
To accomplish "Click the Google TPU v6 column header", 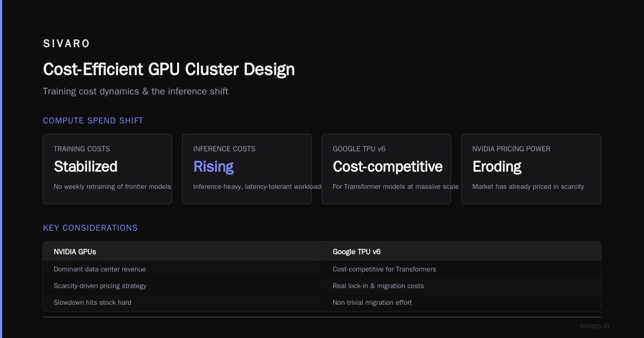I will coord(356,252).
